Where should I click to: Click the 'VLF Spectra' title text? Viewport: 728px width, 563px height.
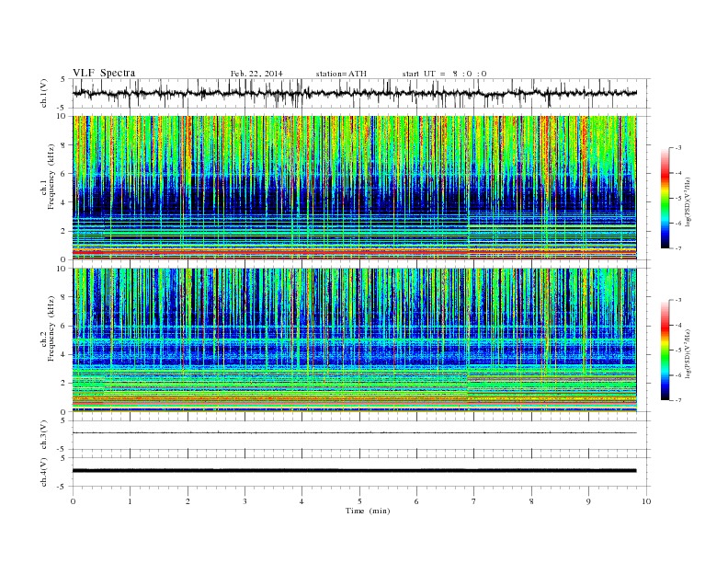104,73
